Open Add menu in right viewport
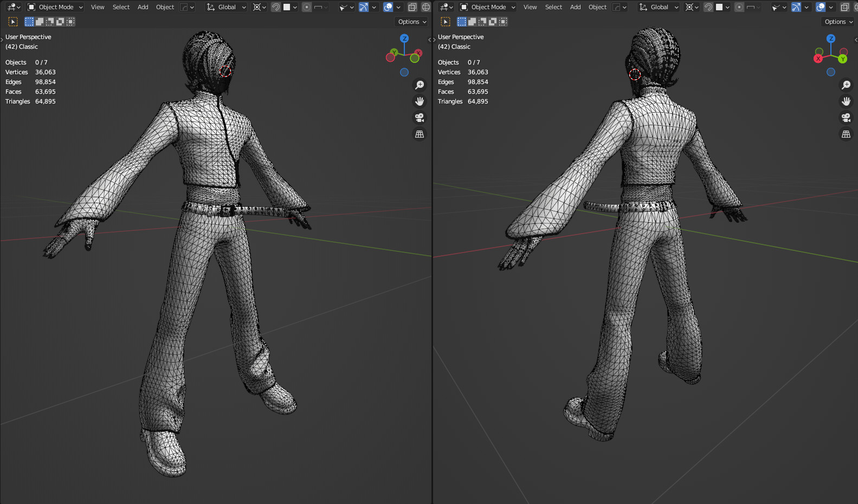Screen dimensions: 858x504 (575, 7)
